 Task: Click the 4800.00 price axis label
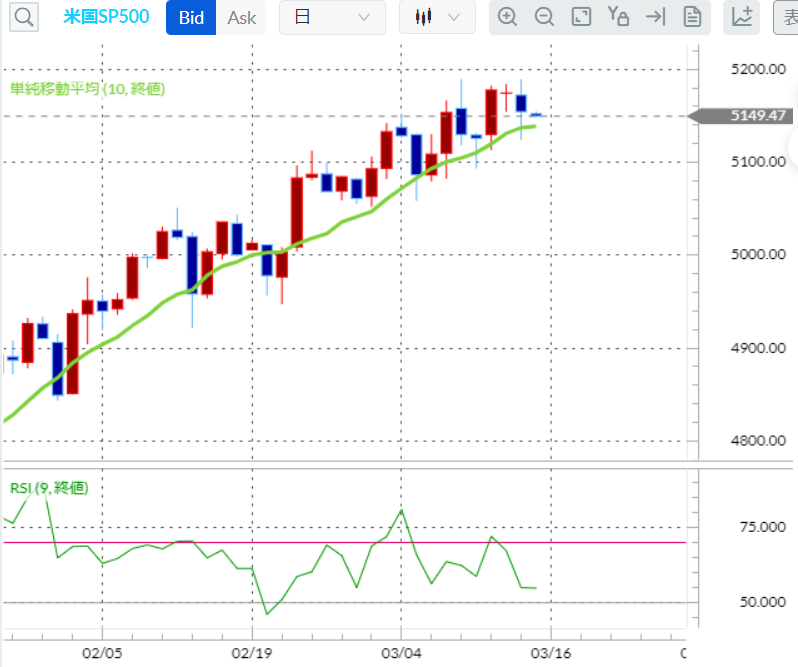coord(758,441)
